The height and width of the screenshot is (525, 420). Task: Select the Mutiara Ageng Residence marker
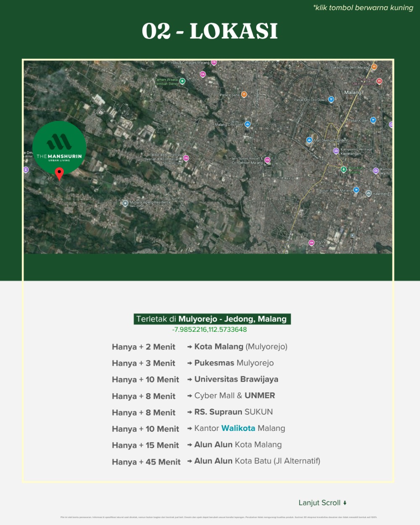click(x=125, y=203)
